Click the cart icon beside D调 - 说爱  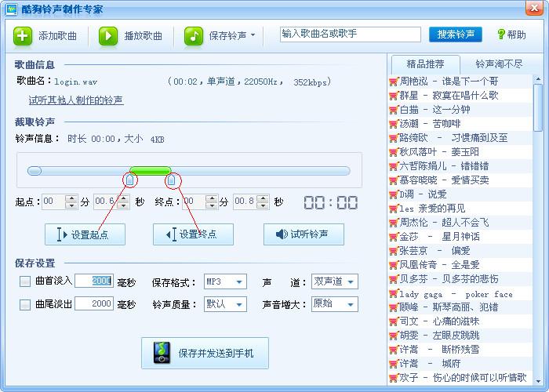(x=394, y=195)
